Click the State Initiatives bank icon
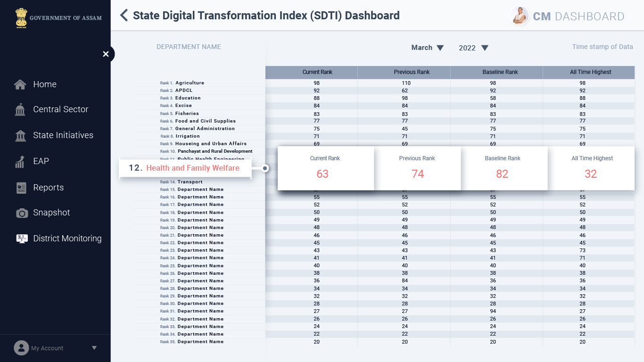Image resolution: width=644 pixels, height=362 pixels. coord(20,136)
